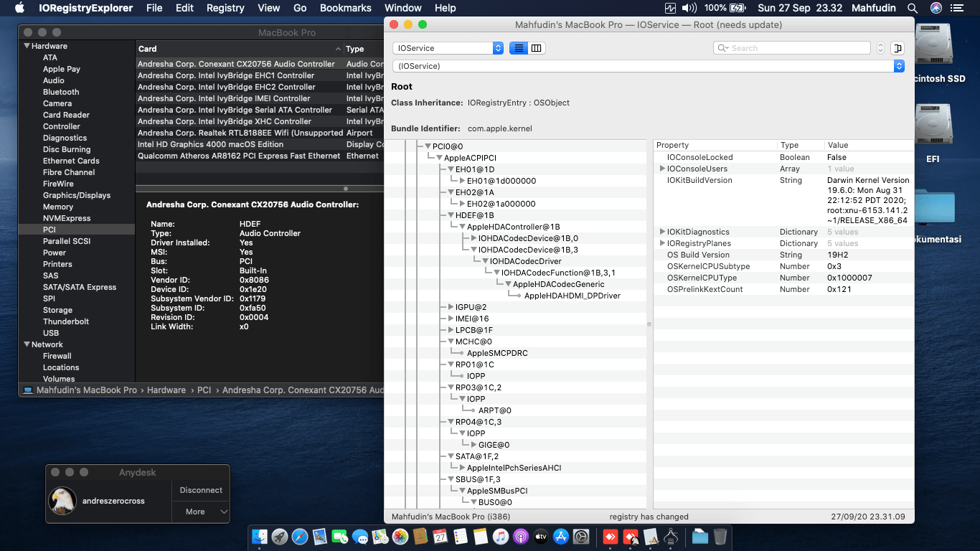
Task: Select Qualcomm Atheros AR8162 Ethernet row
Action: (260, 156)
